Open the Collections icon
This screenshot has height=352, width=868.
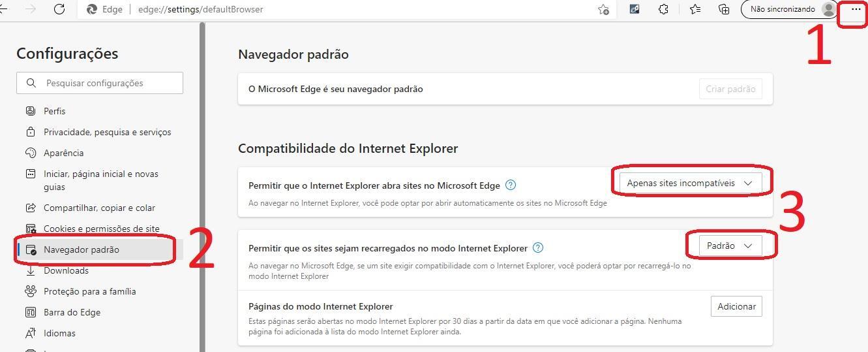724,9
